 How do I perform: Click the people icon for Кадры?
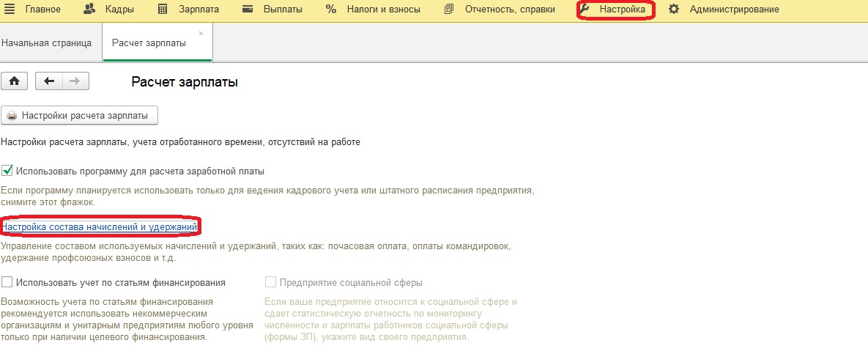(x=89, y=10)
